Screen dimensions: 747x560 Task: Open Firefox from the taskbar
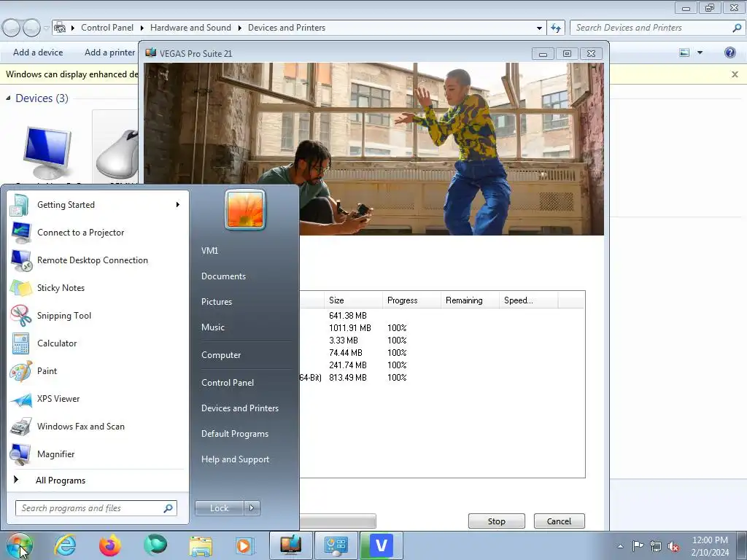pos(110,545)
